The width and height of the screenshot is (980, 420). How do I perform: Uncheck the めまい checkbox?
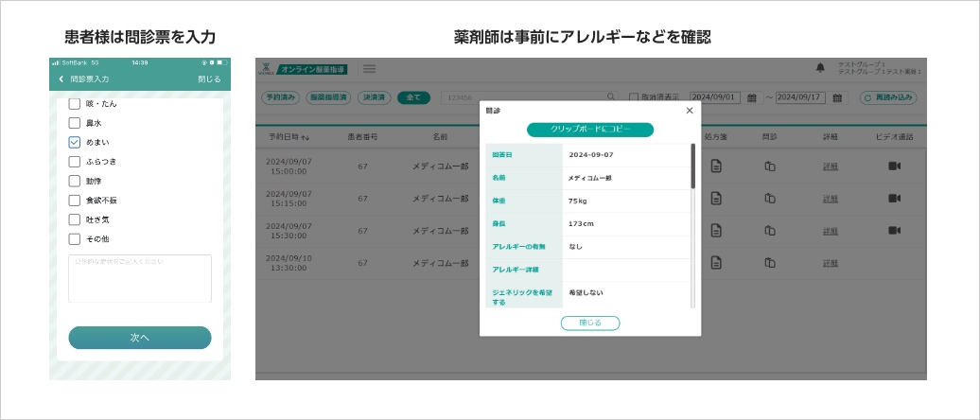[75, 142]
